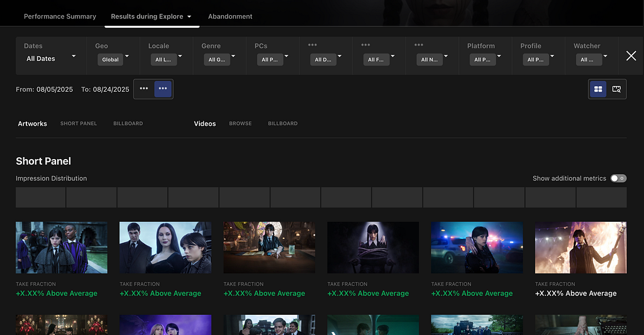This screenshot has height=335, width=644.
Task: Click the unselected ellipsis button beside dates
Action: tap(144, 89)
